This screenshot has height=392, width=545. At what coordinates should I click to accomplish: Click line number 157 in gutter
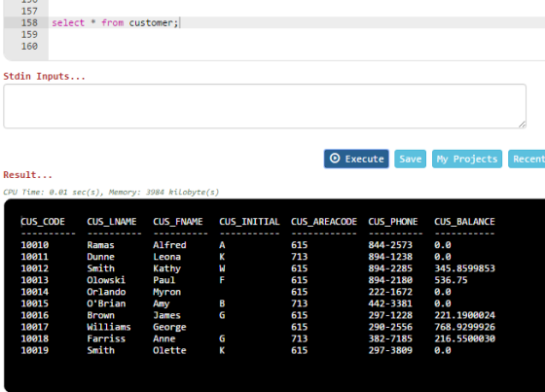point(29,11)
